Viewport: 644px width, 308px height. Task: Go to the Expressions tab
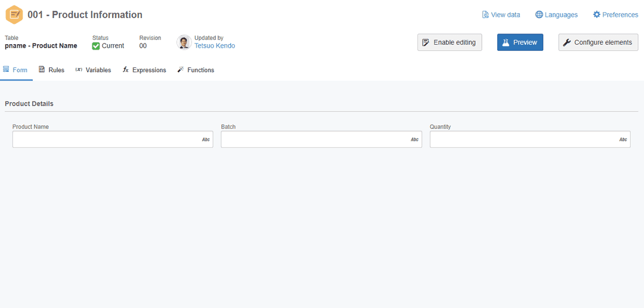144,70
